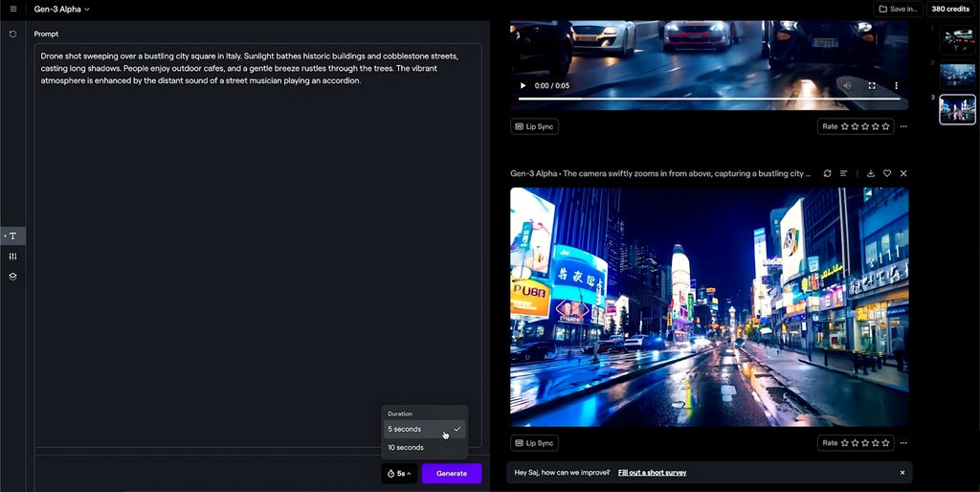
Task: Click the purple Generate button
Action: [x=452, y=473]
